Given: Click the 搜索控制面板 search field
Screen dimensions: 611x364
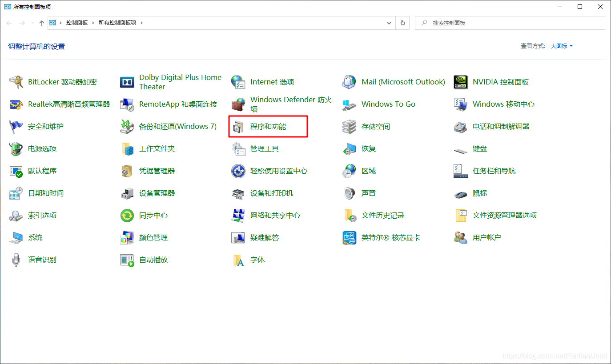Looking at the screenshot, I should (510, 23).
